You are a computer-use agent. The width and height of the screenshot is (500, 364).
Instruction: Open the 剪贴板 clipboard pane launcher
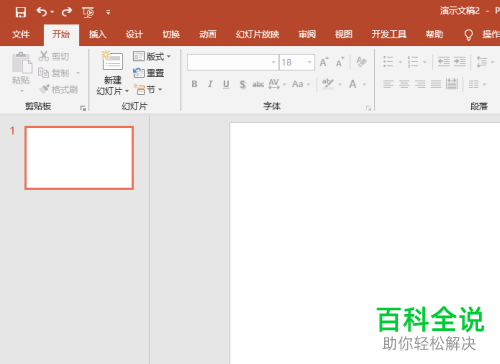pos(83,108)
